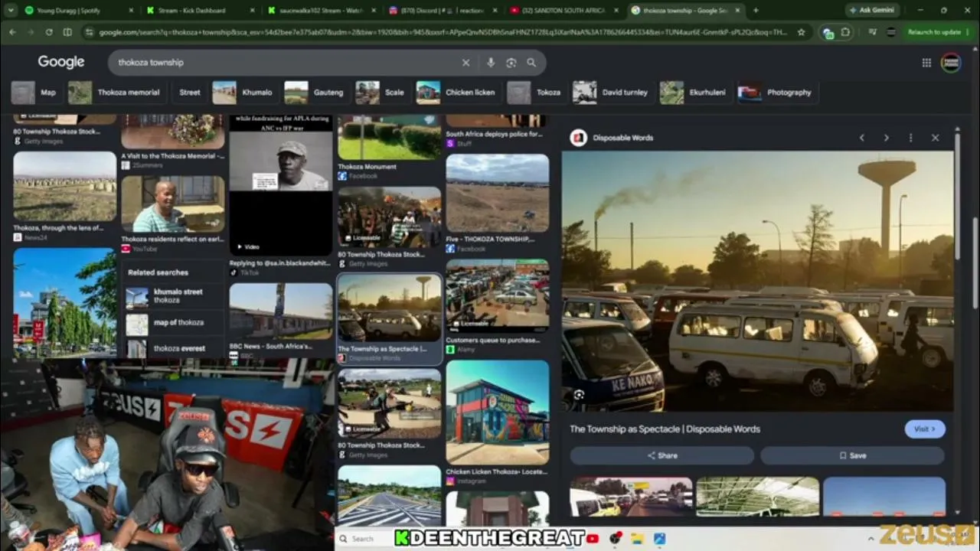Switch to saucewalka102 Stream tab

pos(322,11)
